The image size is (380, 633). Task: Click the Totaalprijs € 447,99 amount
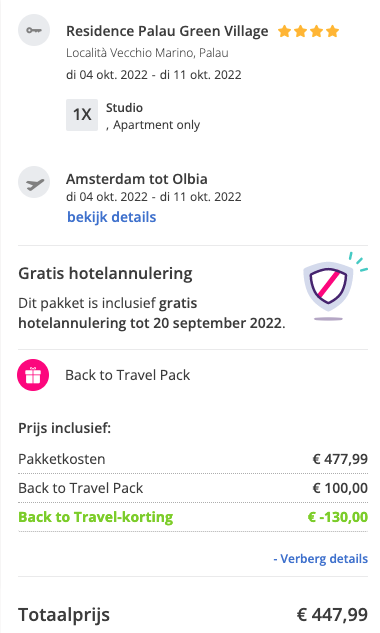click(332, 615)
